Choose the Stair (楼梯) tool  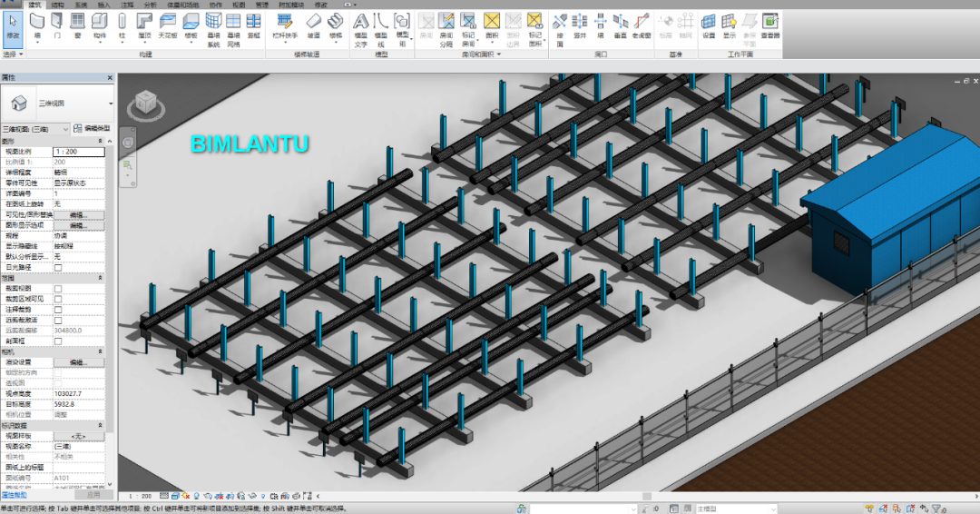click(335, 27)
